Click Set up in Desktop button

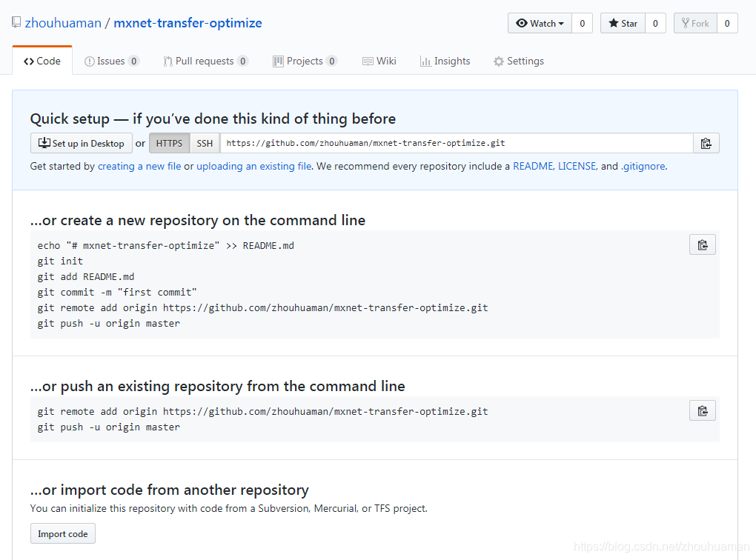point(82,143)
